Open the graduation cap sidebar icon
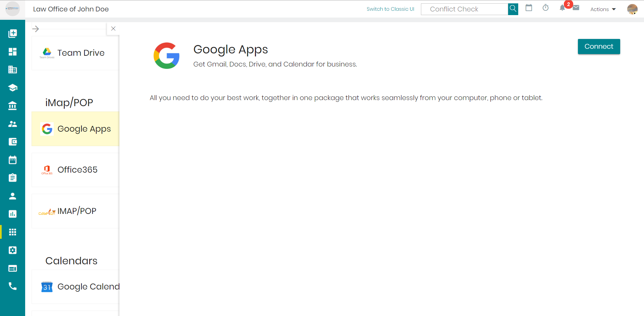 pos(12,88)
